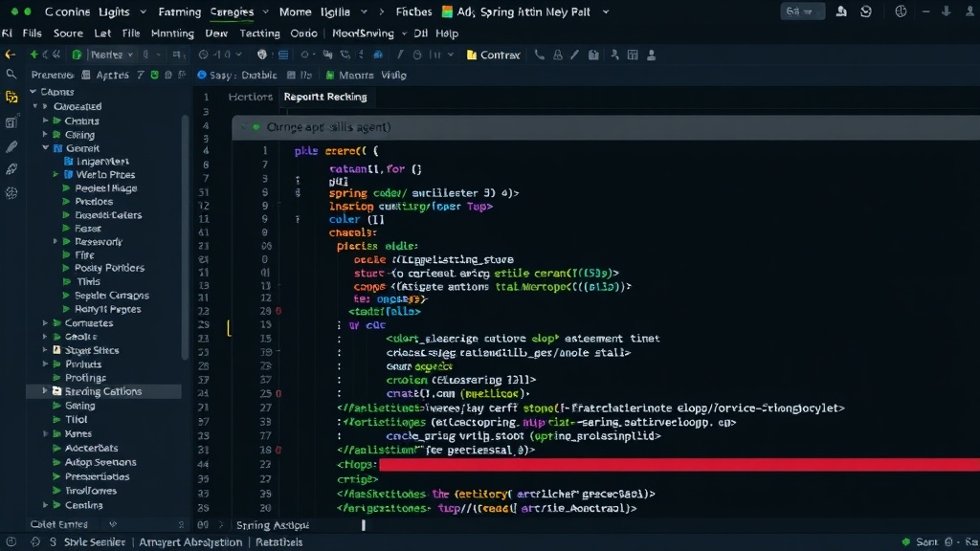
Task: Click the red highlighted error line
Action: pos(679,464)
